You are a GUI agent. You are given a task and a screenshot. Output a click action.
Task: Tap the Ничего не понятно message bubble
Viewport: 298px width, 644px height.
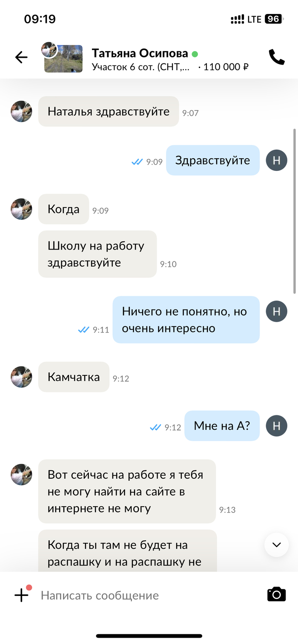pyautogui.click(x=186, y=320)
